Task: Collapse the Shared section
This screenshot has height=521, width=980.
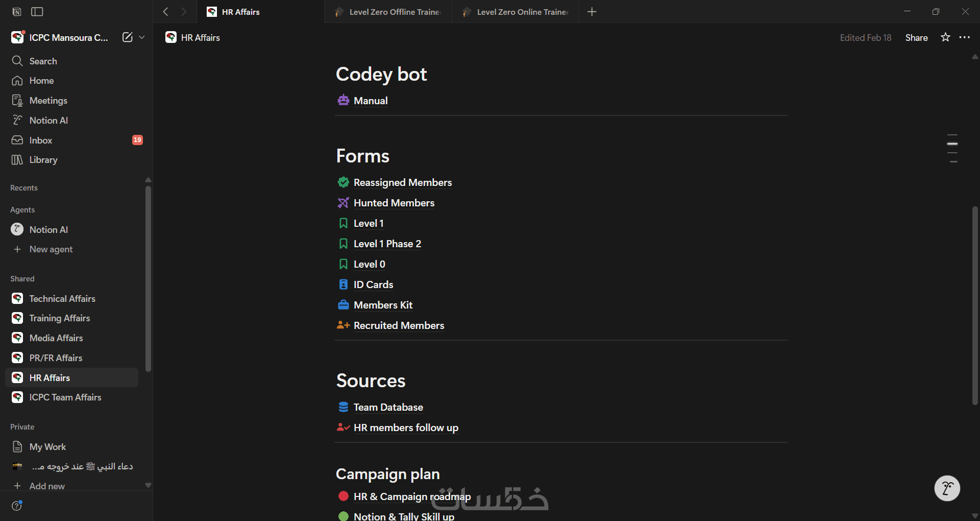Action: click(22, 279)
